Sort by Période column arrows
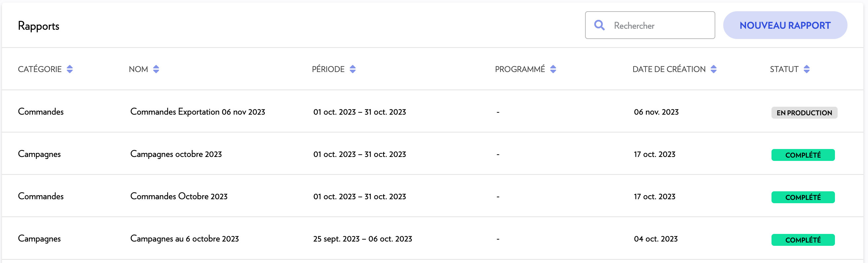868x263 pixels. 352,69
